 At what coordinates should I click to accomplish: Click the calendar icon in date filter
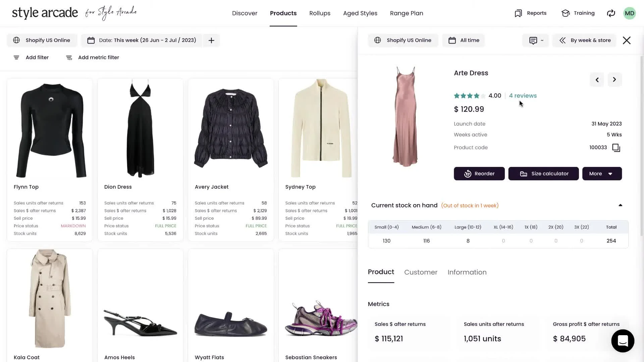pos(91,41)
